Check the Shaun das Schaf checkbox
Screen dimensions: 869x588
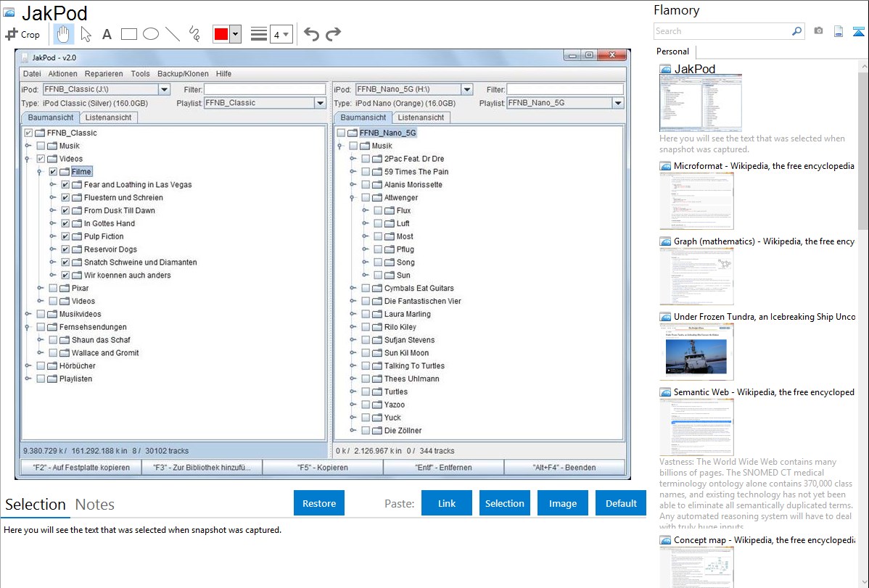pyautogui.click(x=53, y=340)
